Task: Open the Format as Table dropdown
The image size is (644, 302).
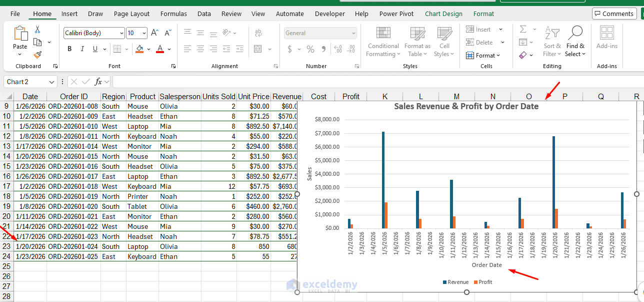Action: click(x=417, y=42)
